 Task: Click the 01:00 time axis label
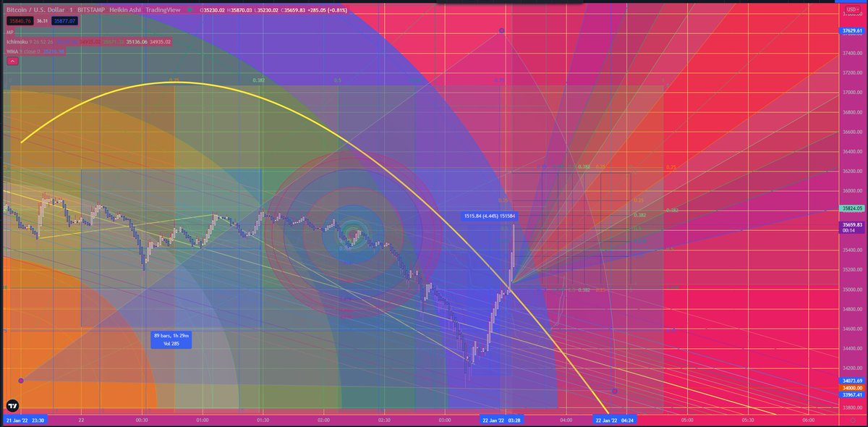coord(202,420)
